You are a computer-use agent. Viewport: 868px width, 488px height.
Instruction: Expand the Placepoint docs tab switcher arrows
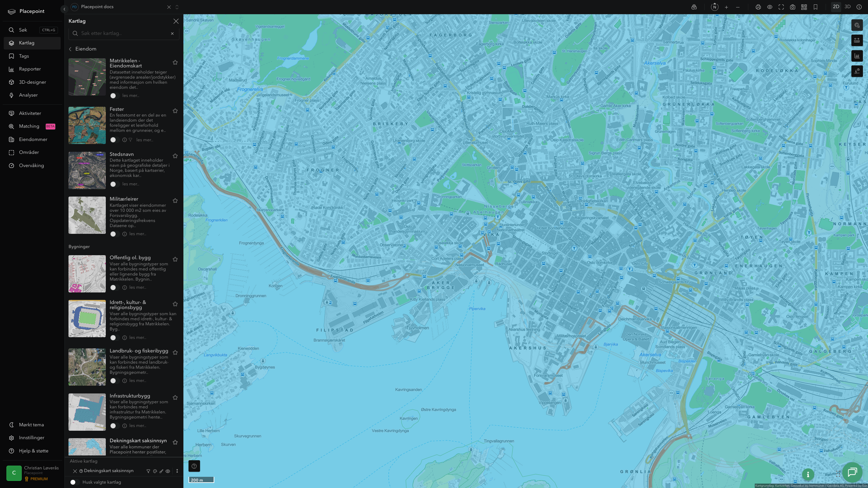tap(177, 7)
